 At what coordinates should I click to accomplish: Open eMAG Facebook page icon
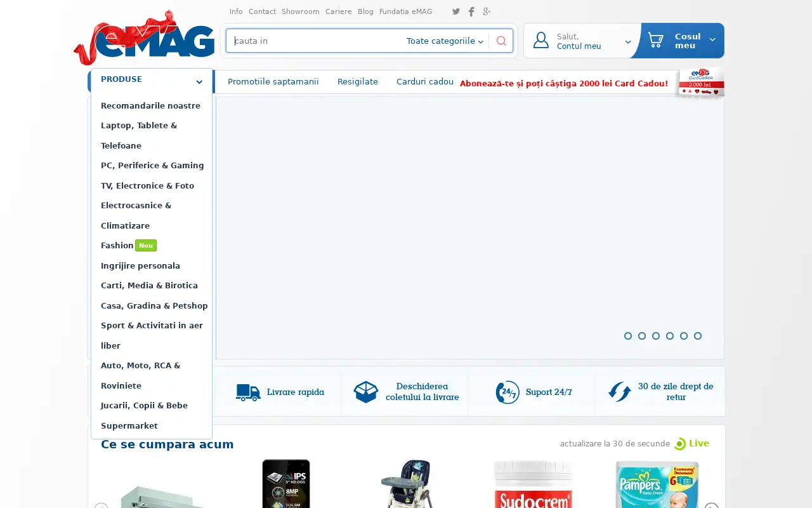(x=471, y=11)
